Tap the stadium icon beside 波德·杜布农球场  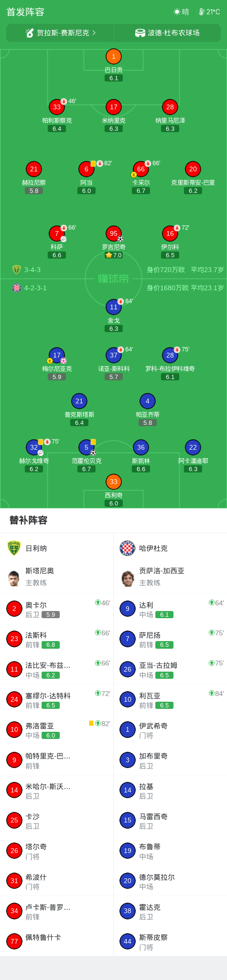[x=140, y=33]
